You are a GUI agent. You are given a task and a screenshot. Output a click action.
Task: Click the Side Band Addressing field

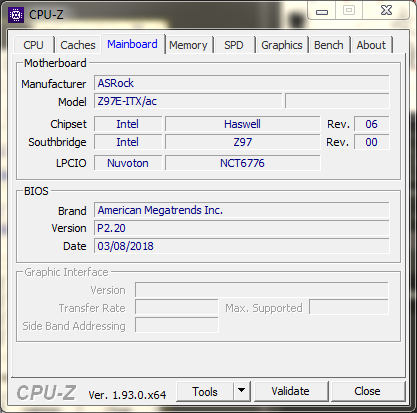pos(177,325)
